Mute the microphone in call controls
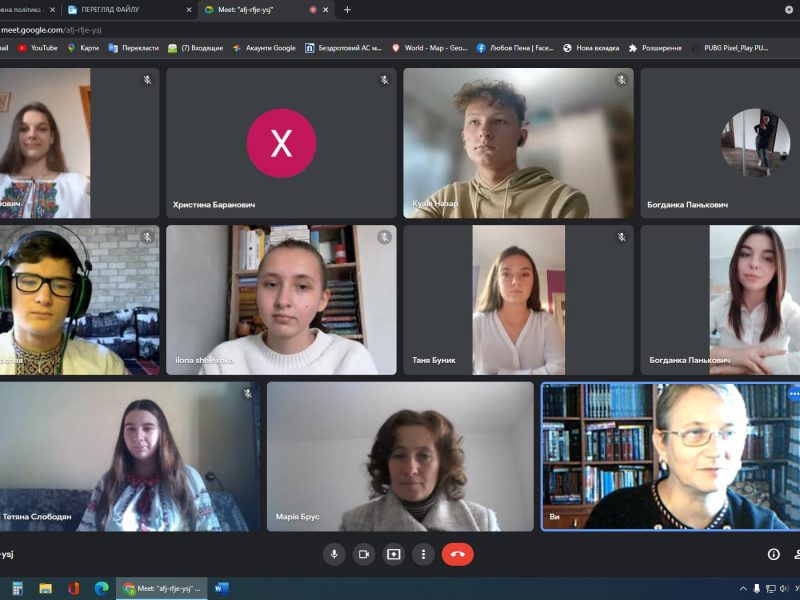 (334, 554)
